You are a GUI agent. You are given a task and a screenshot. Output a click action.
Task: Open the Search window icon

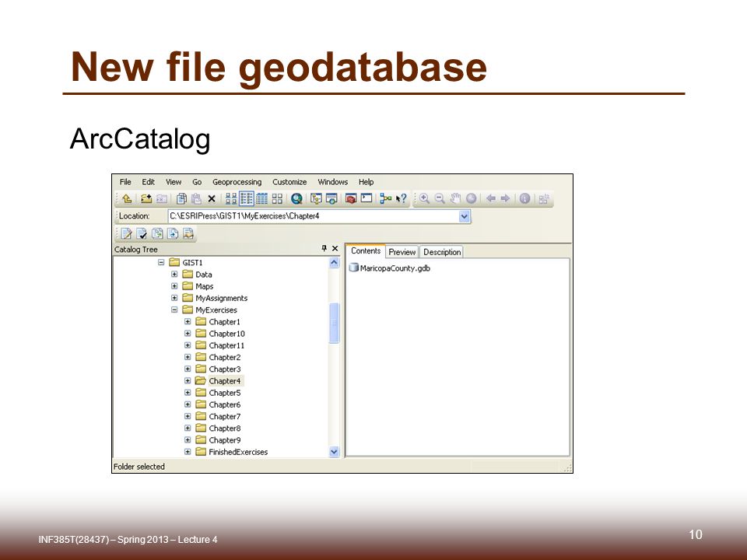point(331,198)
